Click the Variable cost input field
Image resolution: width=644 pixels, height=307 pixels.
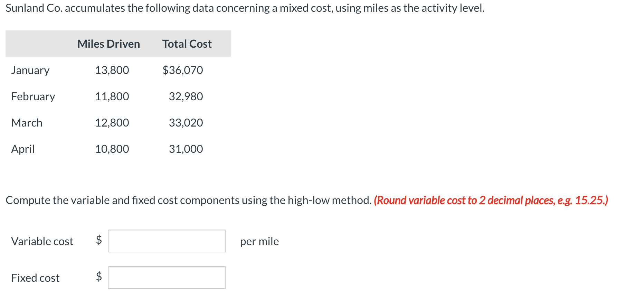tap(167, 241)
